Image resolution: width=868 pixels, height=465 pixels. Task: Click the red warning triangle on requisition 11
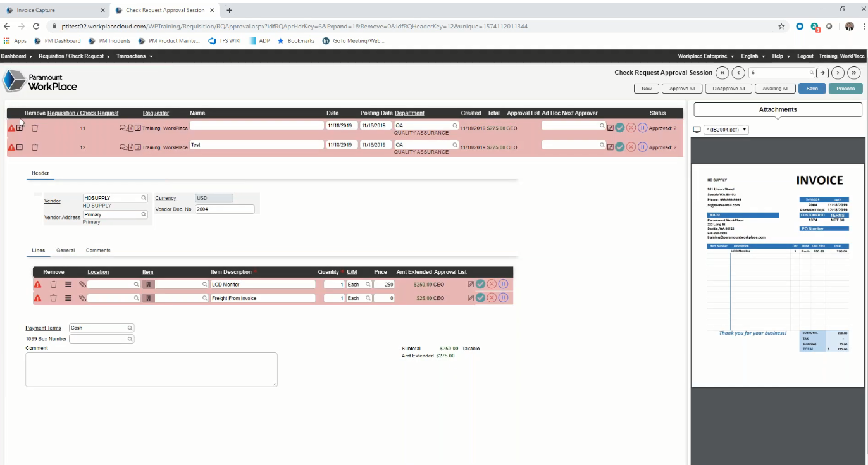(x=11, y=128)
